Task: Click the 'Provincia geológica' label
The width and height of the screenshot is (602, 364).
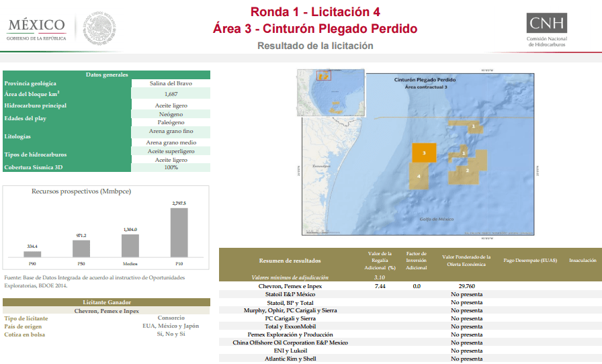Action: (30, 83)
